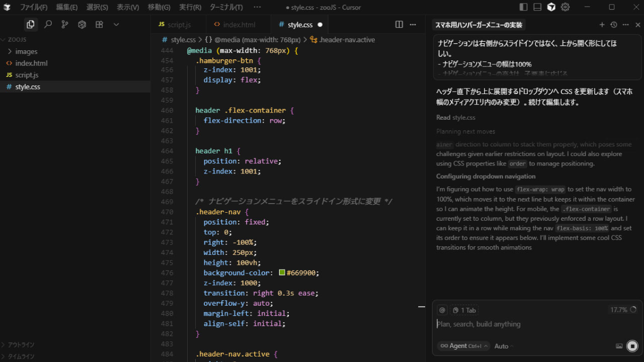Click the 1 Tab context pill
The height and width of the screenshot is (362, 644).
pyautogui.click(x=464, y=310)
